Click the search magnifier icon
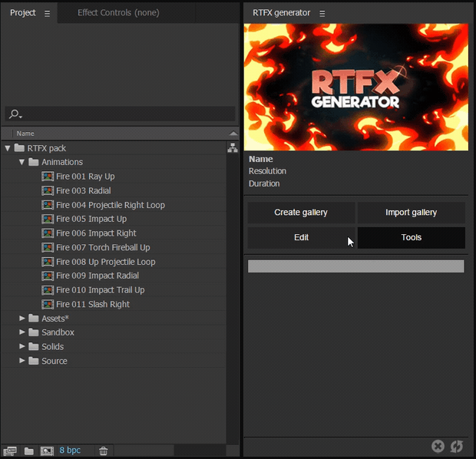This screenshot has width=476, height=459. 14,114
